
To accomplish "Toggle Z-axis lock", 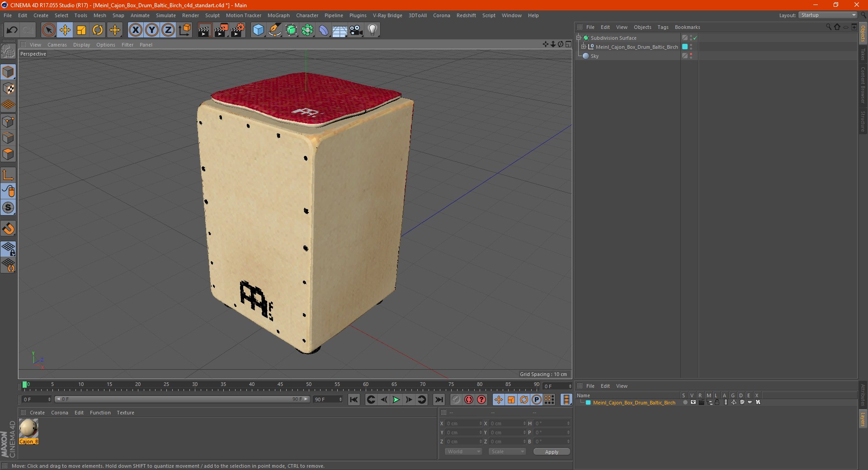I will coord(168,30).
